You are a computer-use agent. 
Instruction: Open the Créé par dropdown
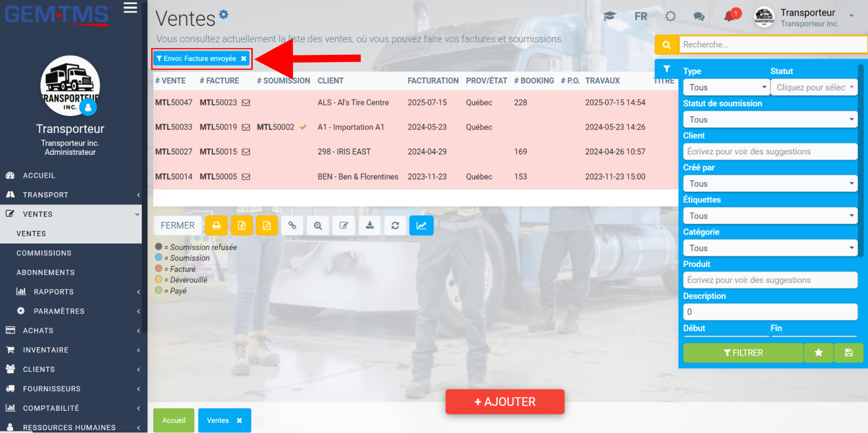click(x=770, y=184)
